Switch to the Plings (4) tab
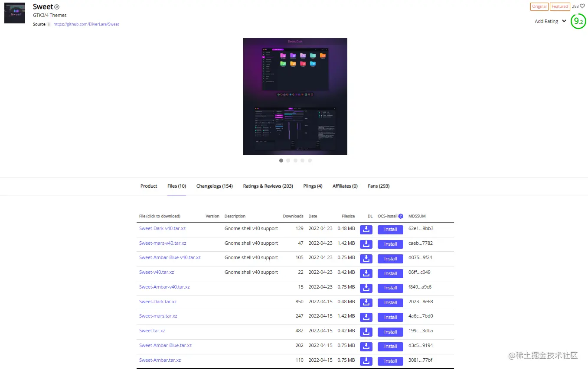The height and width of the screenshot is (370, 588). click(313, 186)
